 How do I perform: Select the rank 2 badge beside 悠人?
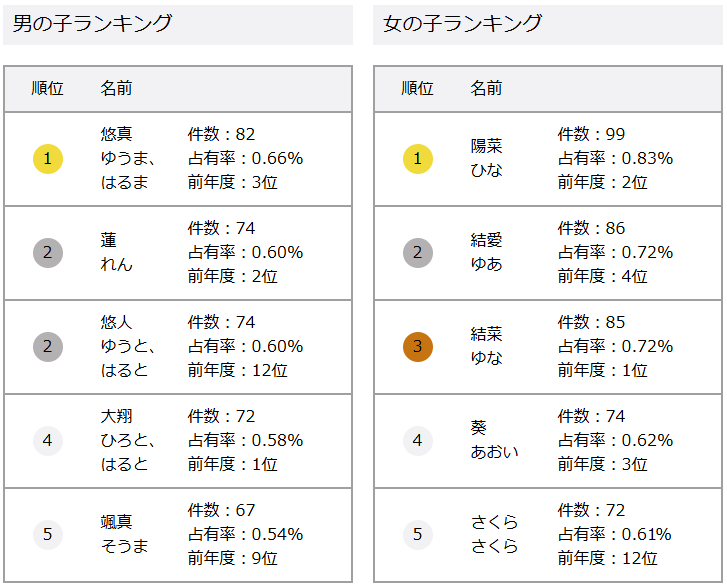(48, 346)
